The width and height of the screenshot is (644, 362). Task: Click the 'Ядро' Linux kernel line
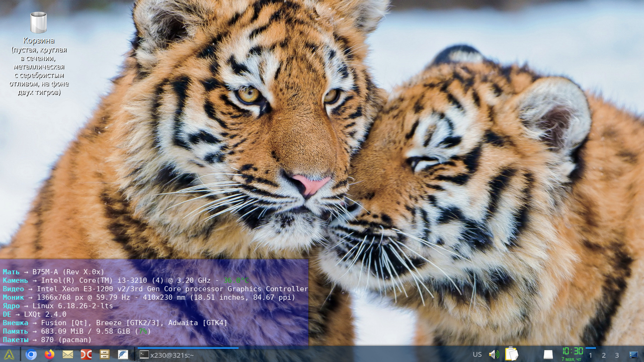pos(58,306)
